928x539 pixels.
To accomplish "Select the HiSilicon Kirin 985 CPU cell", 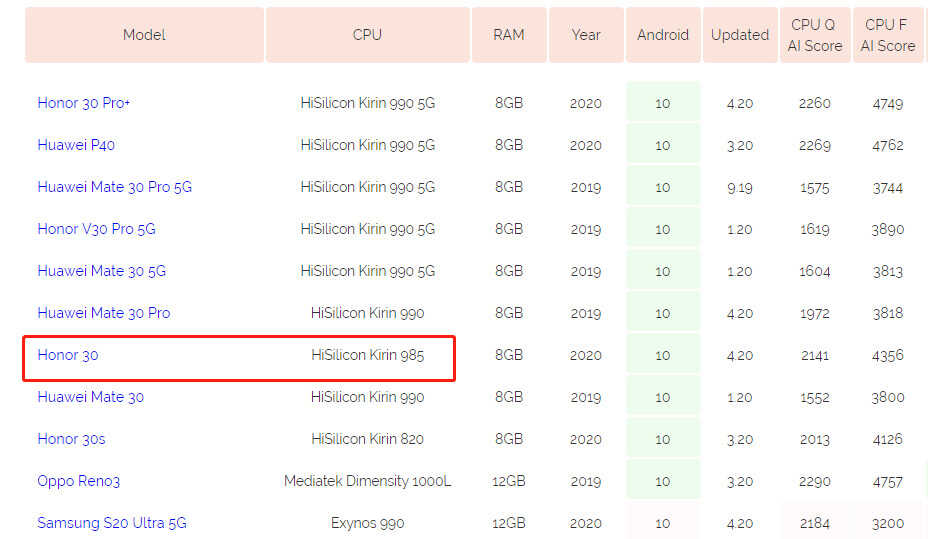I will tap(368, 355).
